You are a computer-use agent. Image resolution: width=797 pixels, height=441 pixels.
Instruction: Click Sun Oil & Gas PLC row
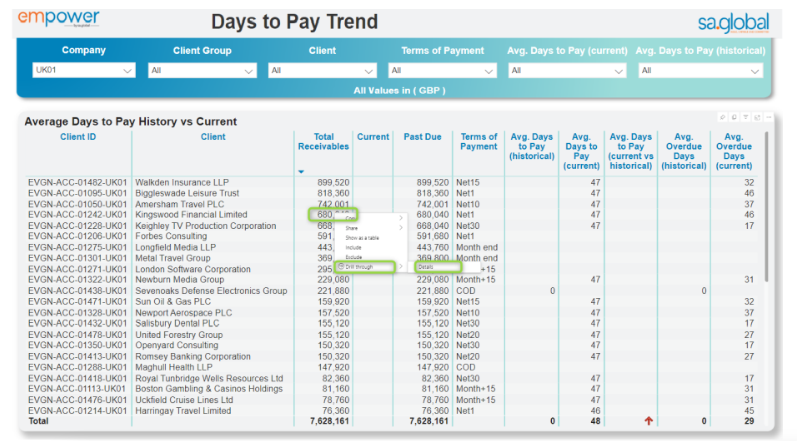pyautogui.click(x=173, y=302)
